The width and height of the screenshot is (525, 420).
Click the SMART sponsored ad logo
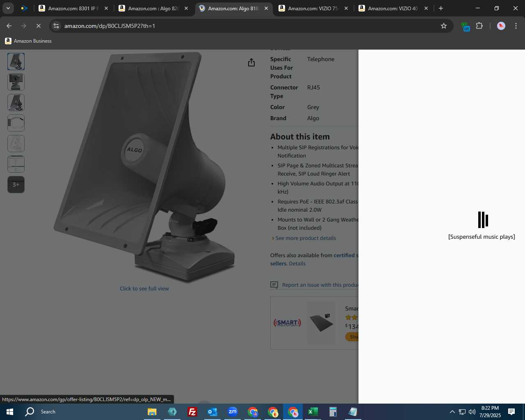point(287,323)
